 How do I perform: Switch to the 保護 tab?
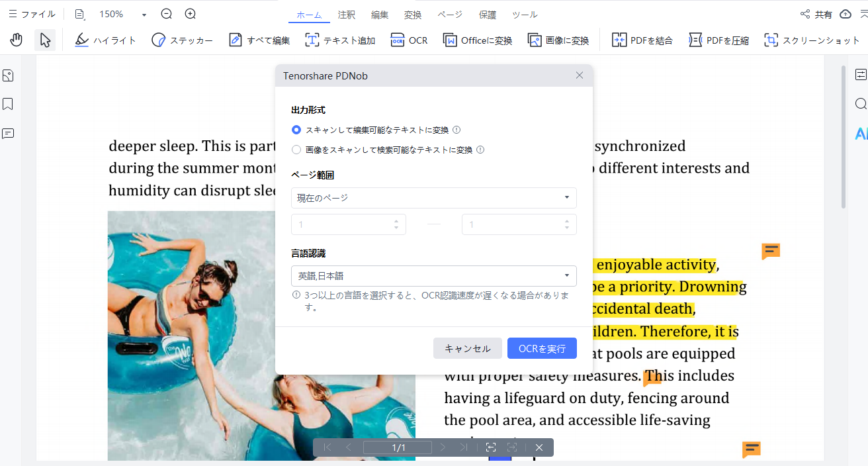point(487,15)
